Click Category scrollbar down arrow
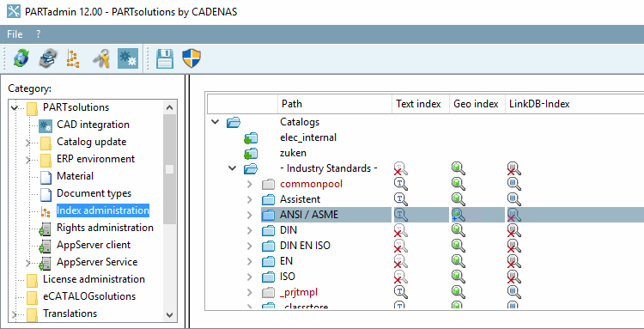 170,315
